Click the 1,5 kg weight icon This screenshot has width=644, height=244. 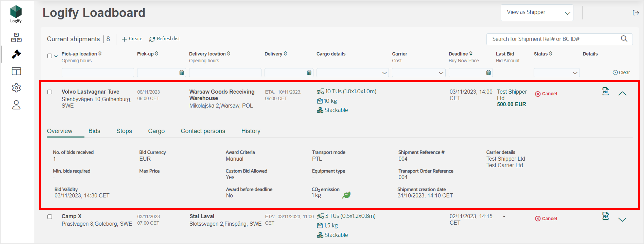click(x=320, y=225)
